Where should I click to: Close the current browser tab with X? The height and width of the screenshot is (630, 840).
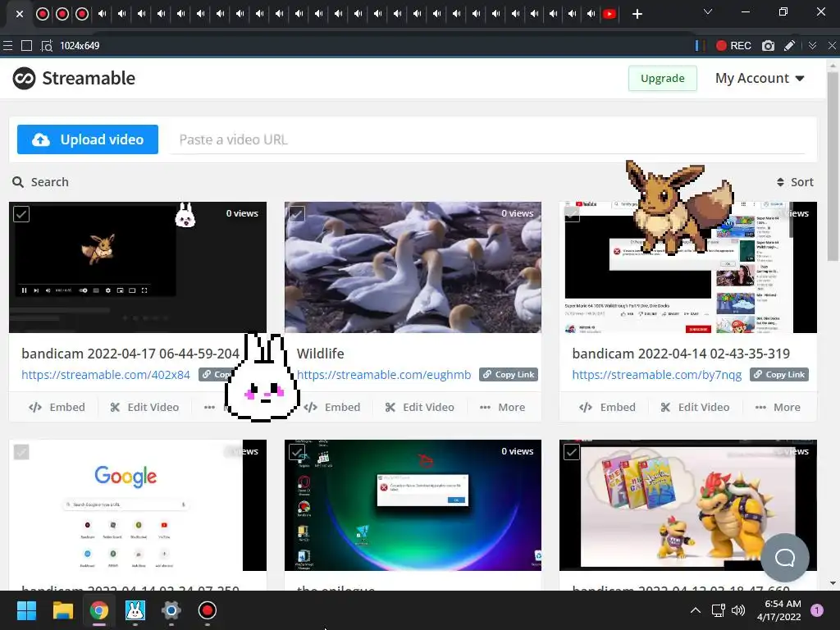point(20,14)
